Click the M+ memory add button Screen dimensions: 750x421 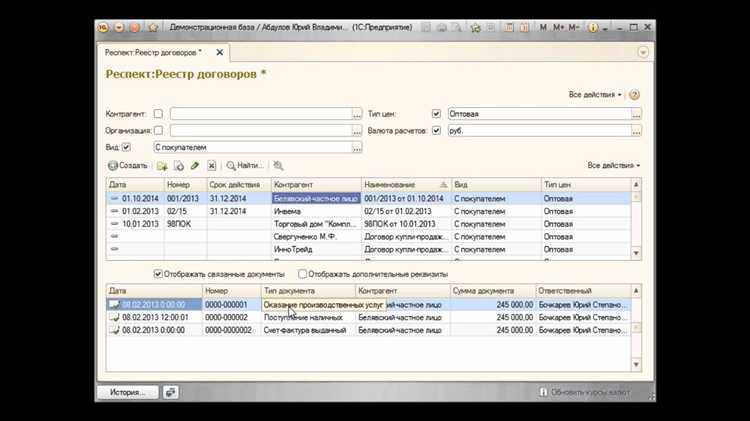(x=558, y=28)
